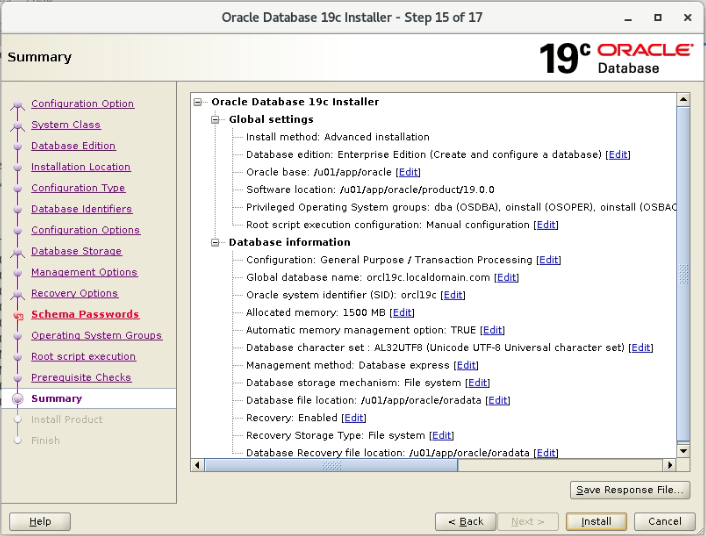Go to the System Class step
The height and width of the screenshot is (536, 706).
click(66, 125)
